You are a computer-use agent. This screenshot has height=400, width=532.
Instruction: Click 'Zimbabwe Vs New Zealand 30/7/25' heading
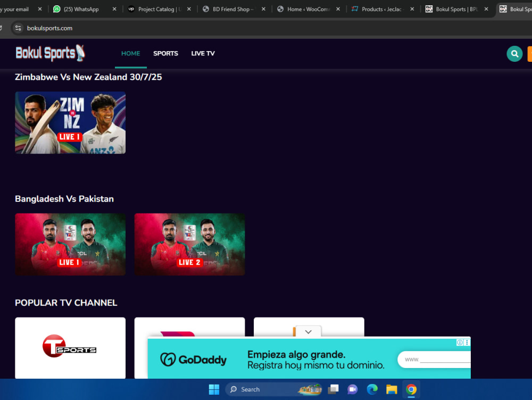coord(88,77)
